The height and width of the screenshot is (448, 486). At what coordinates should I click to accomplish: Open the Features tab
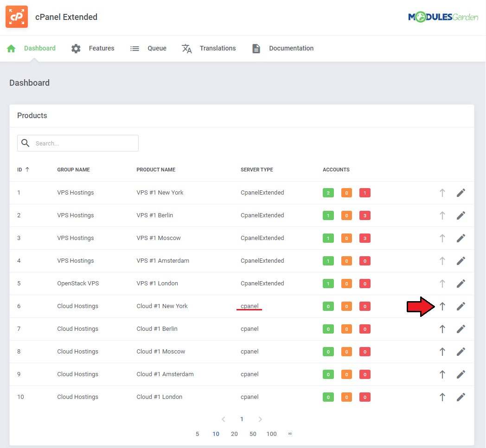(102, 48)
